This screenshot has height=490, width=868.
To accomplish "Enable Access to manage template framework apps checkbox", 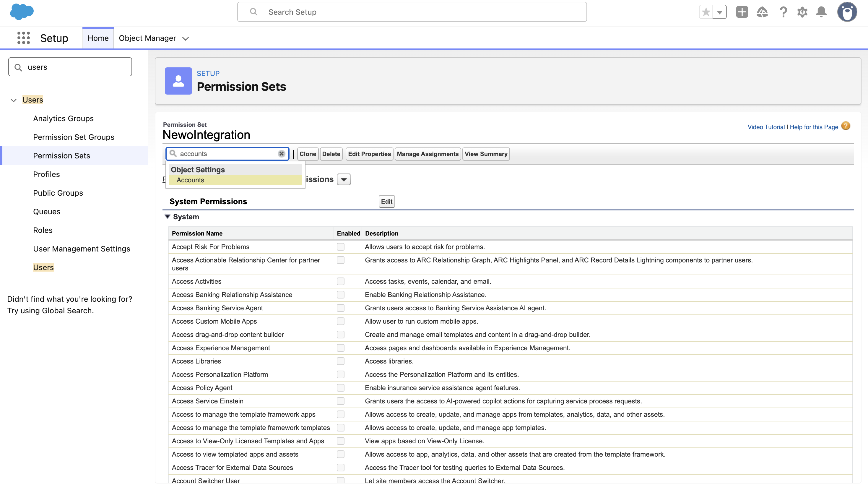I will pyautogui.click(x=341, y=415).
